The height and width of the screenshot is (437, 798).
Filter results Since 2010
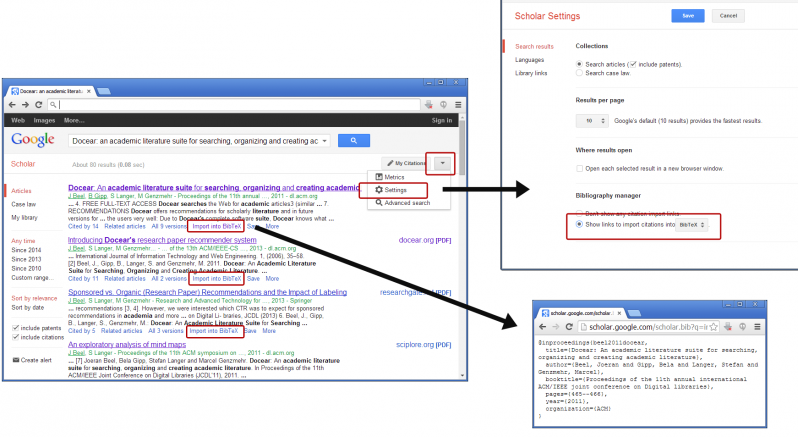(26, 269)
